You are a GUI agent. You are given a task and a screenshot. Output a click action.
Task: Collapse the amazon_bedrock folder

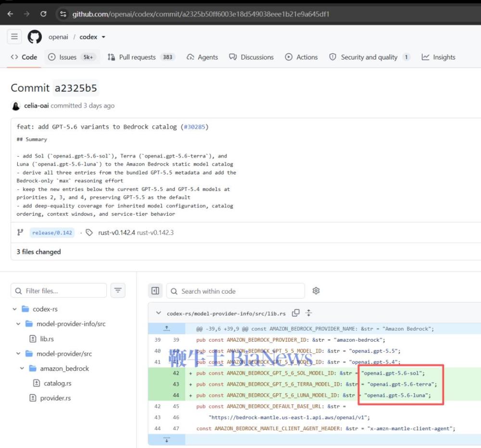[x=22, y=368]
